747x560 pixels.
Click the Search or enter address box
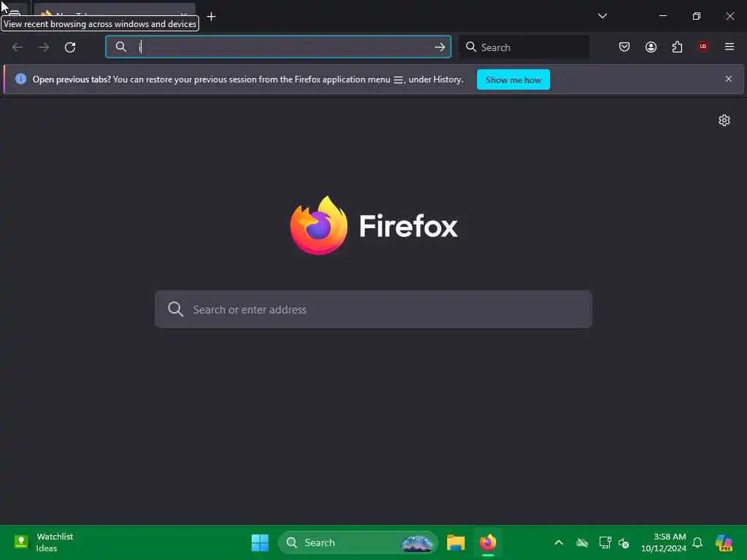coord(373,309)
